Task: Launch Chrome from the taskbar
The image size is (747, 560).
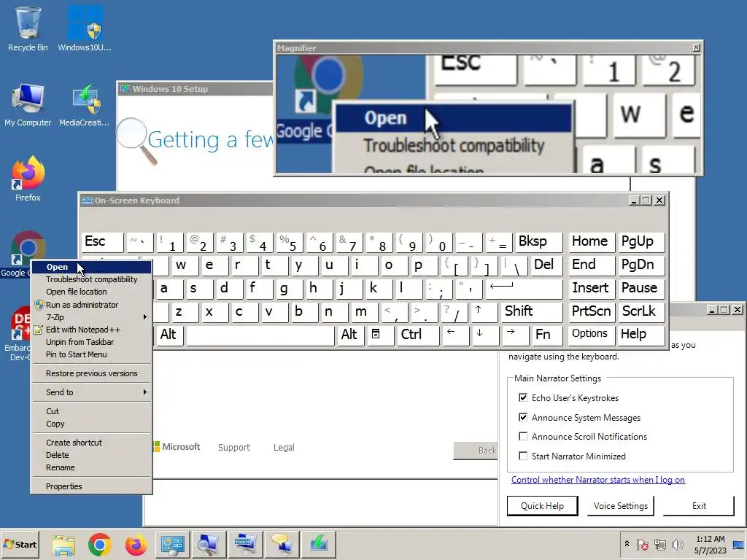Action: pos(99,545)
